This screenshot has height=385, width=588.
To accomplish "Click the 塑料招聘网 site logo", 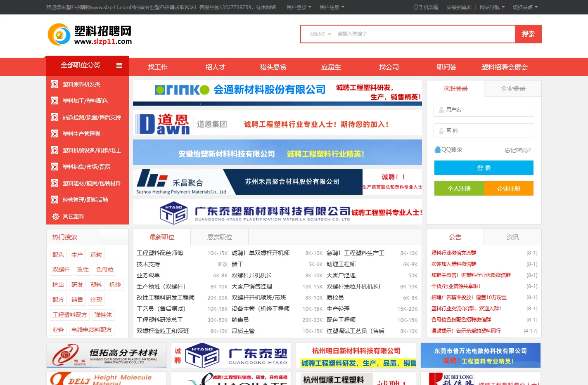I will click(x=90, y=34).
